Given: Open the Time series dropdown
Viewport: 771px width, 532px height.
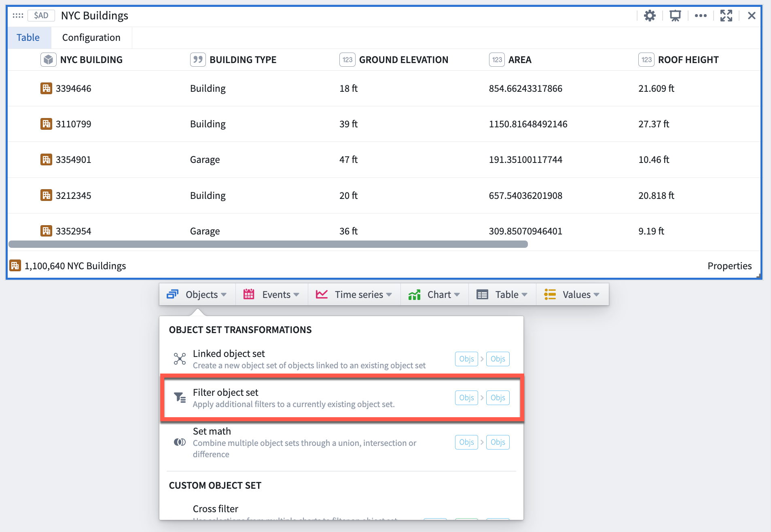Looking at the screenshot, I should [x=354, y=294].
